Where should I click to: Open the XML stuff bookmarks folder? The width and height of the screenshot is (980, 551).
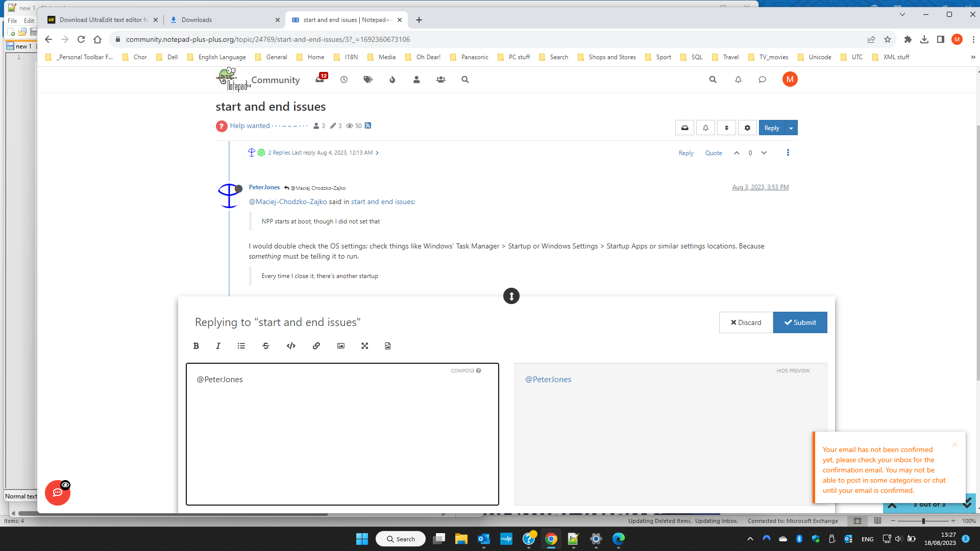click(891, 57)
